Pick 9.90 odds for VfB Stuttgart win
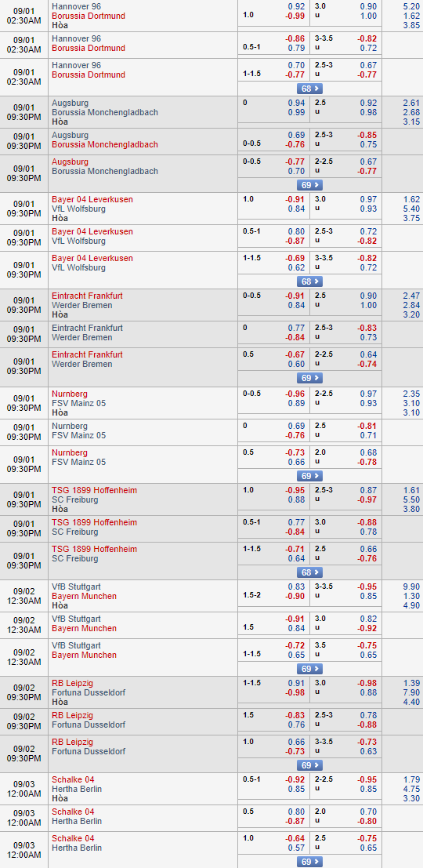The height and width of the screenshot is (868, 423). click(x=412, y=587)
